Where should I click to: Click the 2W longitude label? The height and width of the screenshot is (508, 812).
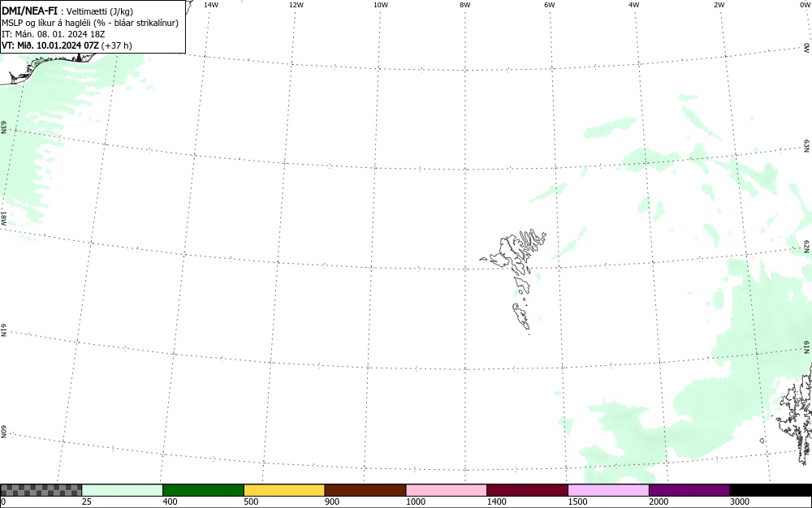(719, 5)
